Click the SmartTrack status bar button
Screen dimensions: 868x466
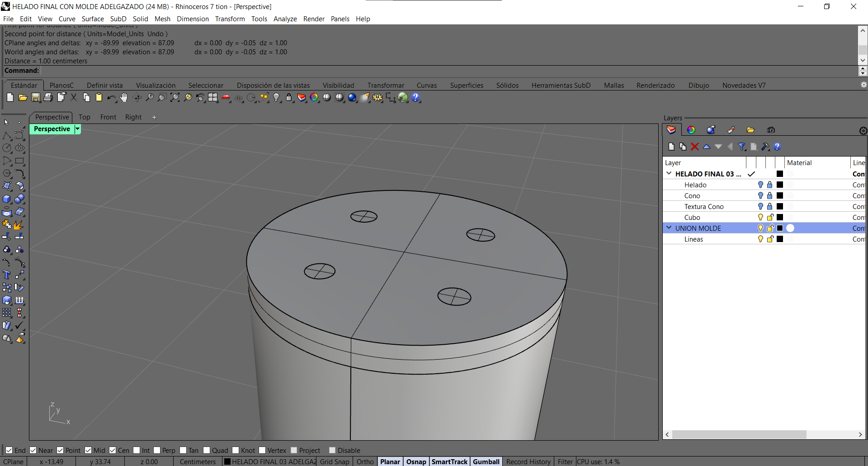(x=449, y=461)
